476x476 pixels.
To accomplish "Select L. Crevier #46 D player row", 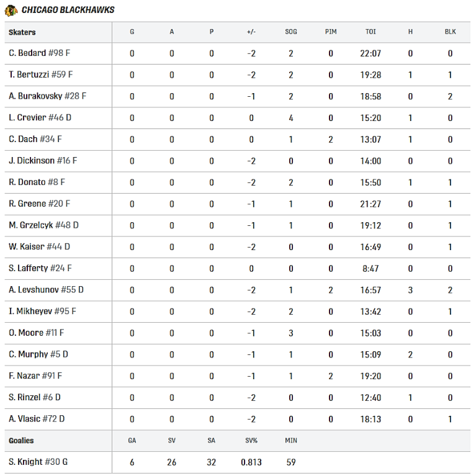I will point(40,118).
